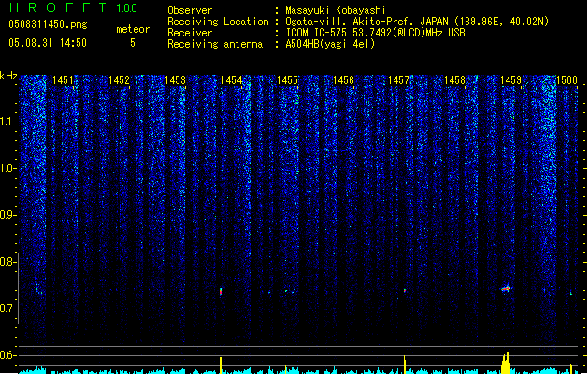Click the yellow power spike below 1454
This screenshot has height=374, width=588.
(221, 366)
